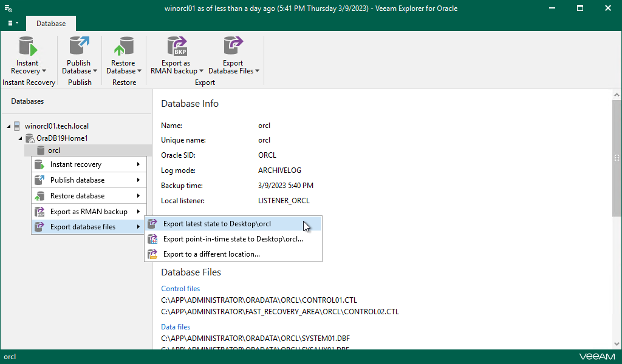Open the Export as RMAN backup submenu

(x=87, y=212)
